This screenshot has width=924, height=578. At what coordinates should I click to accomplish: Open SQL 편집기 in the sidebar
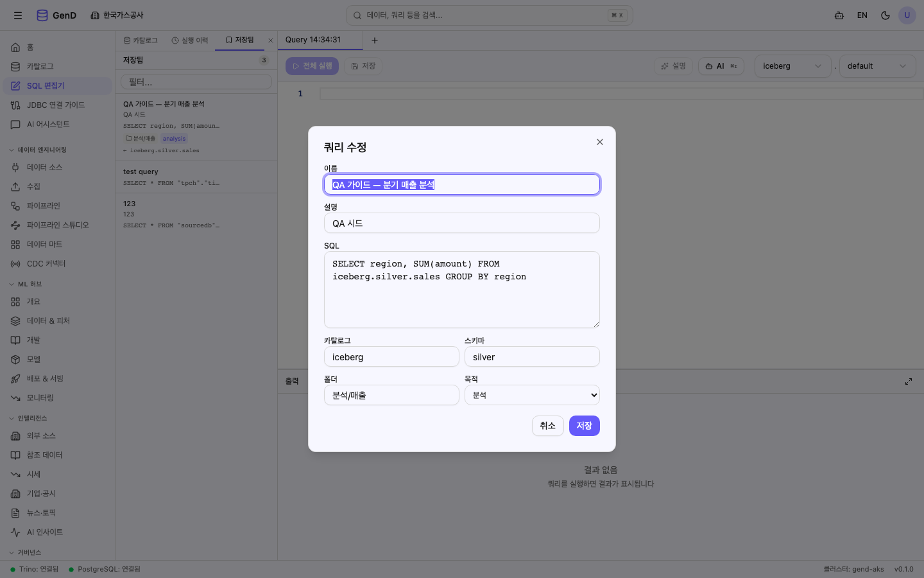pos(58,85)
